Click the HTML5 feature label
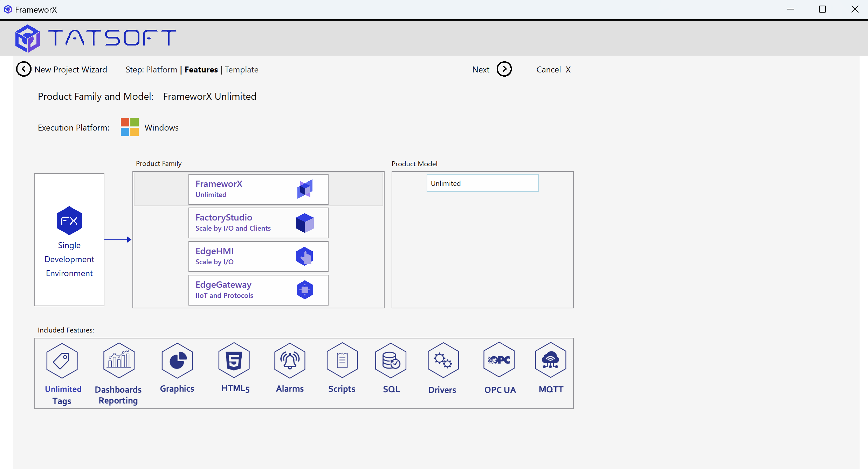Image resolution: width=868 pixels, height=469 pixels. 235,388
